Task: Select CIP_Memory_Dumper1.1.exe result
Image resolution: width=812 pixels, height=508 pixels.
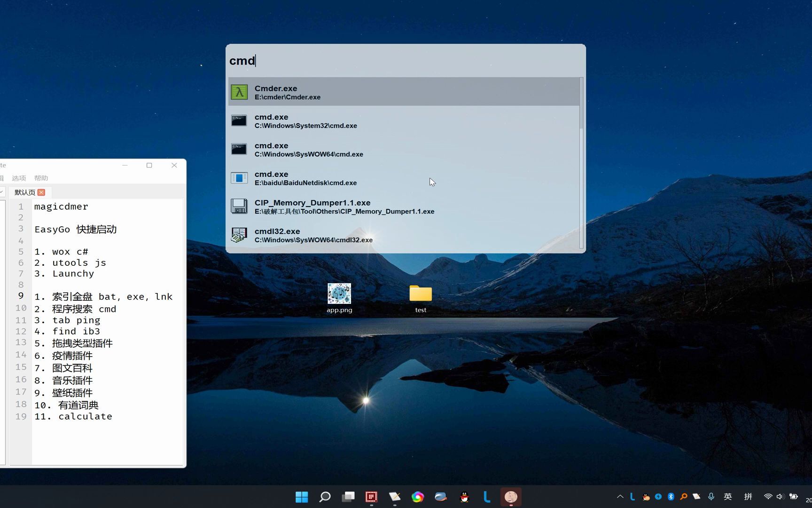Action: [404, 206]
